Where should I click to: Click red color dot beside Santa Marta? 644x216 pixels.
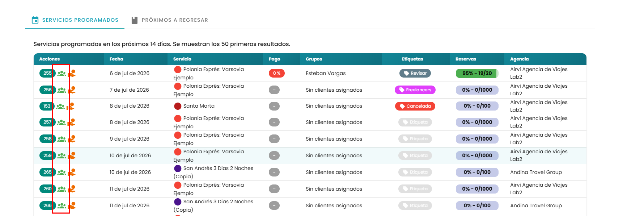tap(178, 106)
